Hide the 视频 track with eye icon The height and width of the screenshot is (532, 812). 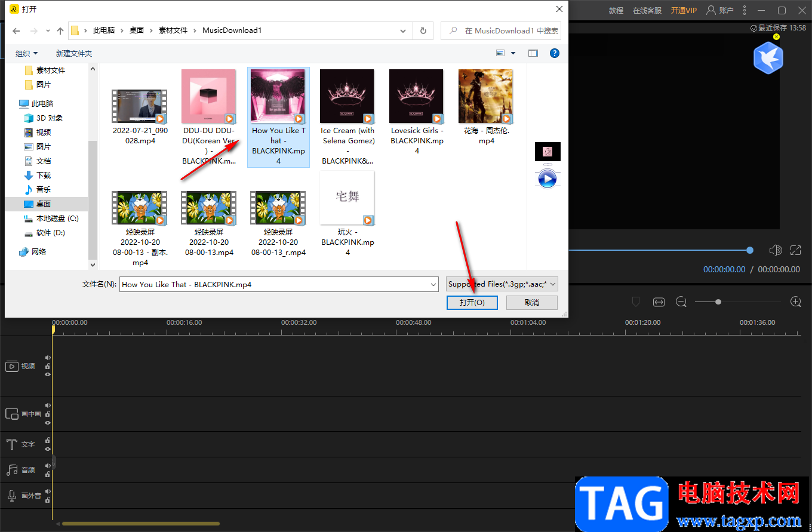(x=48, y=374)
